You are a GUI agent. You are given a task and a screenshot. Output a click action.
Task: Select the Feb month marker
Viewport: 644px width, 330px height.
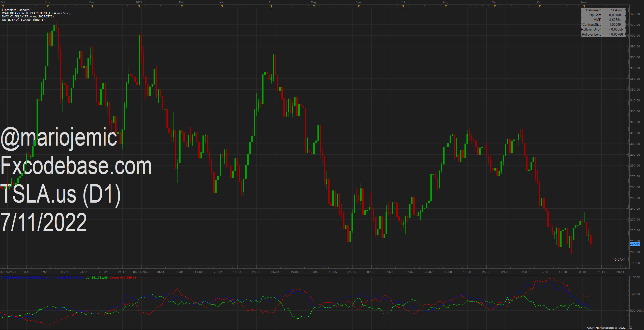coord(182,6)
